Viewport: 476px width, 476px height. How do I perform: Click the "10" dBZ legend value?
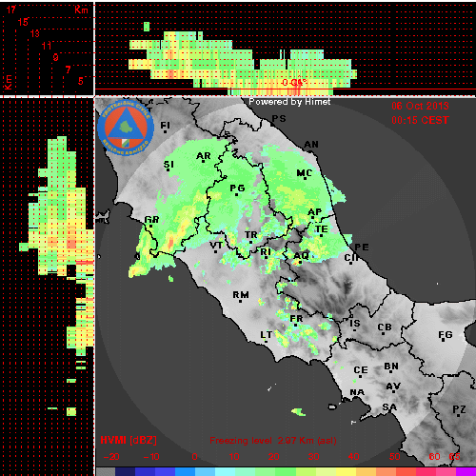(x=234, y=457)
